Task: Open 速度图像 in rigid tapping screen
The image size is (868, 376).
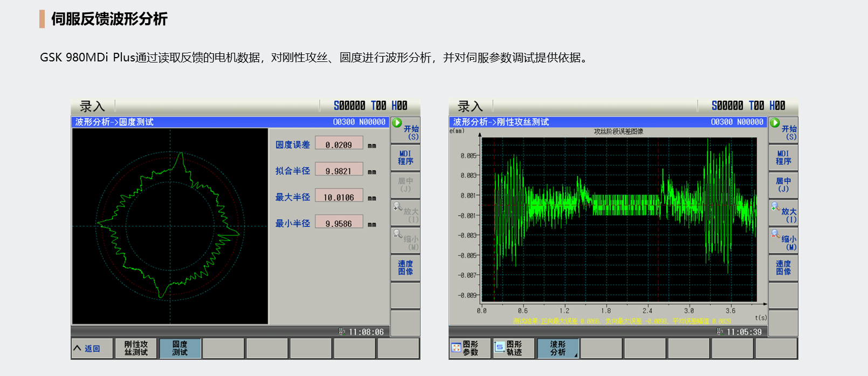Action: click(x=783, y=268)
